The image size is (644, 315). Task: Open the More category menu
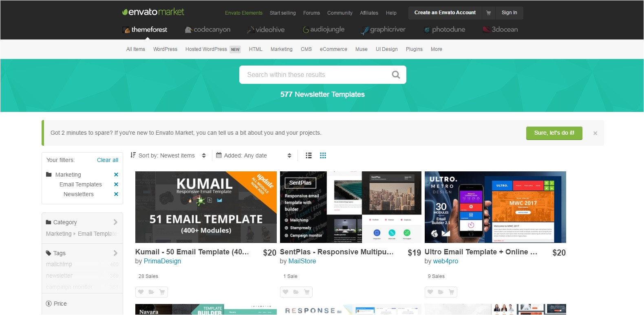click(437, 49)
